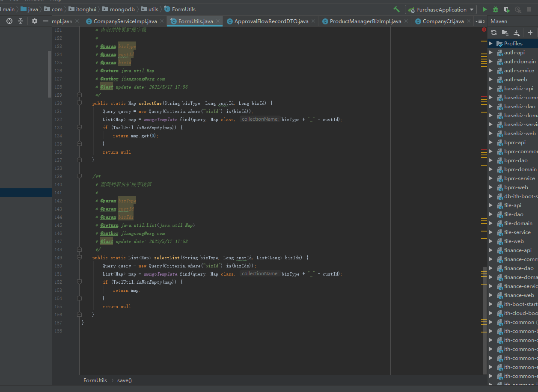538x392 pixels.
Task: Select opened file crosshair icon in Project panel
Action: click(9, 21)
